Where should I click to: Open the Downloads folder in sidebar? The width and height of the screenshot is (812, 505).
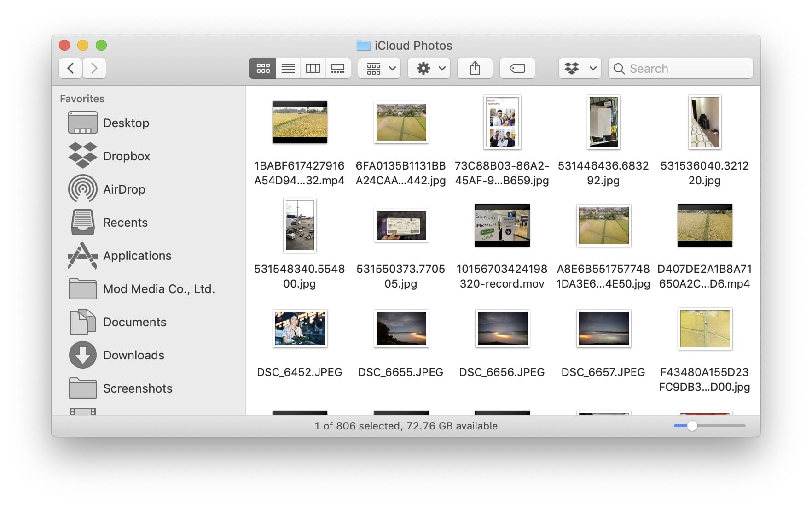pos(133,355)
